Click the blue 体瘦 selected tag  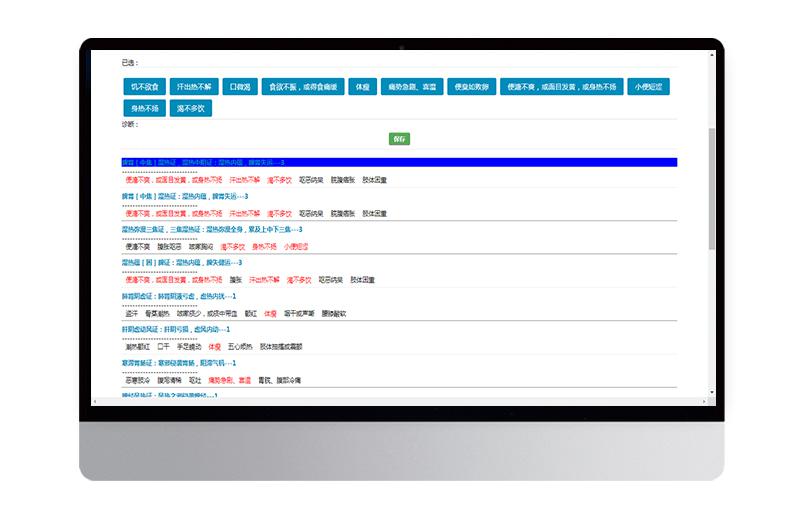[363, 87]
